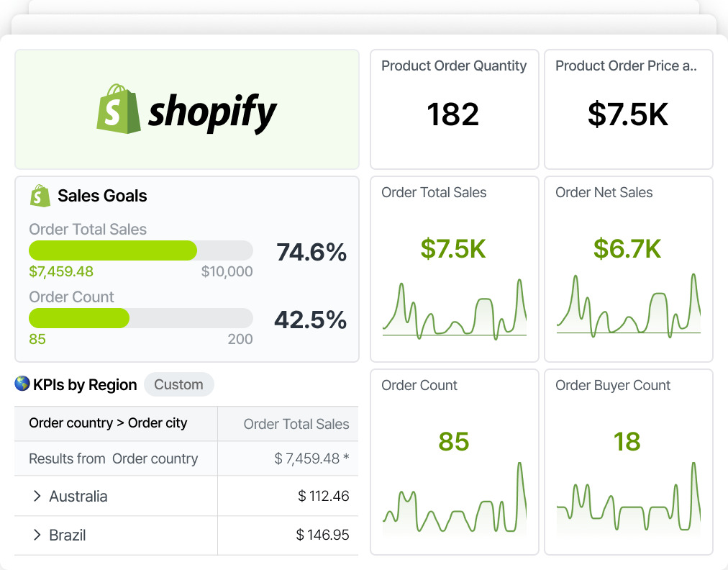Screen dimensions: 728x570
Task: Click the '$10,000' sales goal target
Action: pos(227,271)
